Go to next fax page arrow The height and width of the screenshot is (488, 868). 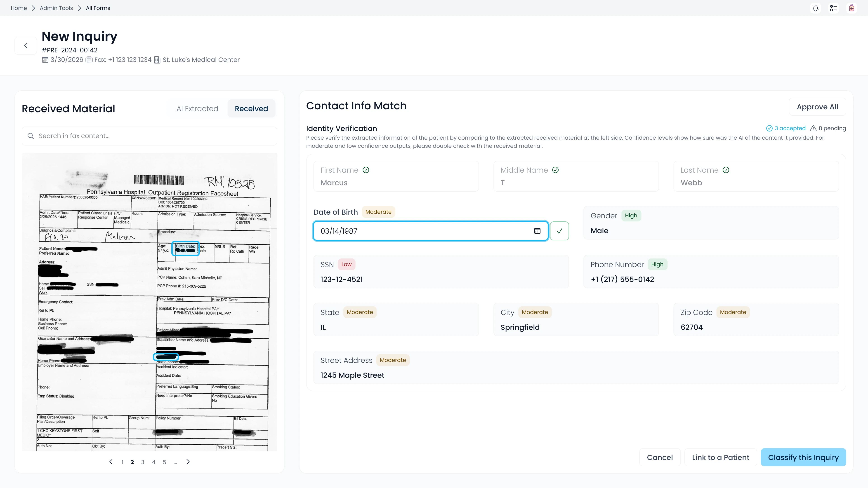pyautogui.click(x=188, y=462)
